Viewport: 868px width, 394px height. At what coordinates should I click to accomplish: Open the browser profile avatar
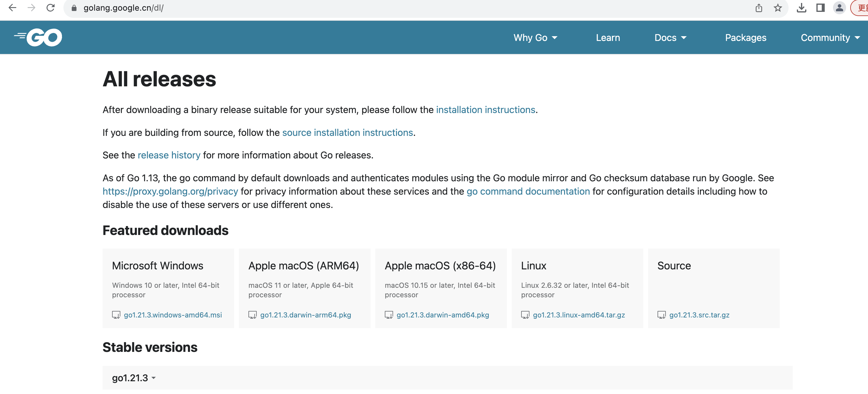pos(839,8)
